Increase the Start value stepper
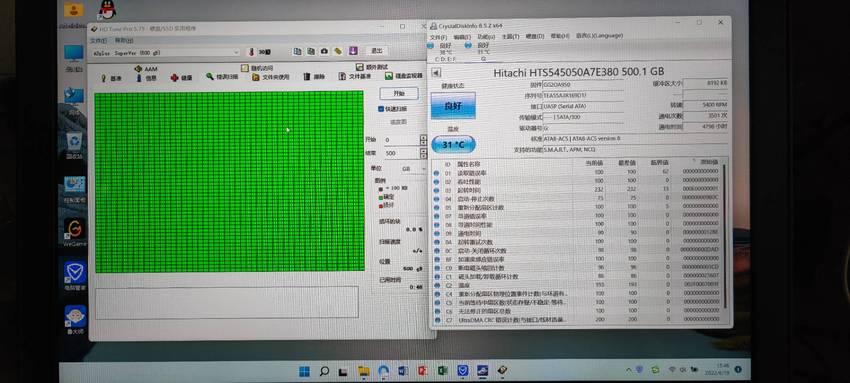Screen dimensions: 850x383 click(x=423, y=137)
